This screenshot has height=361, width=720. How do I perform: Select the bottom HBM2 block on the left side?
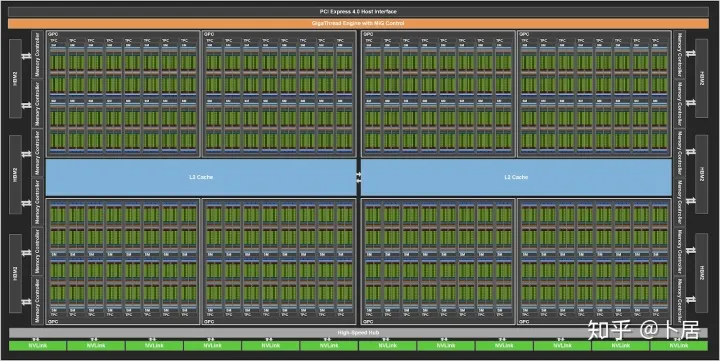(15, 273)
